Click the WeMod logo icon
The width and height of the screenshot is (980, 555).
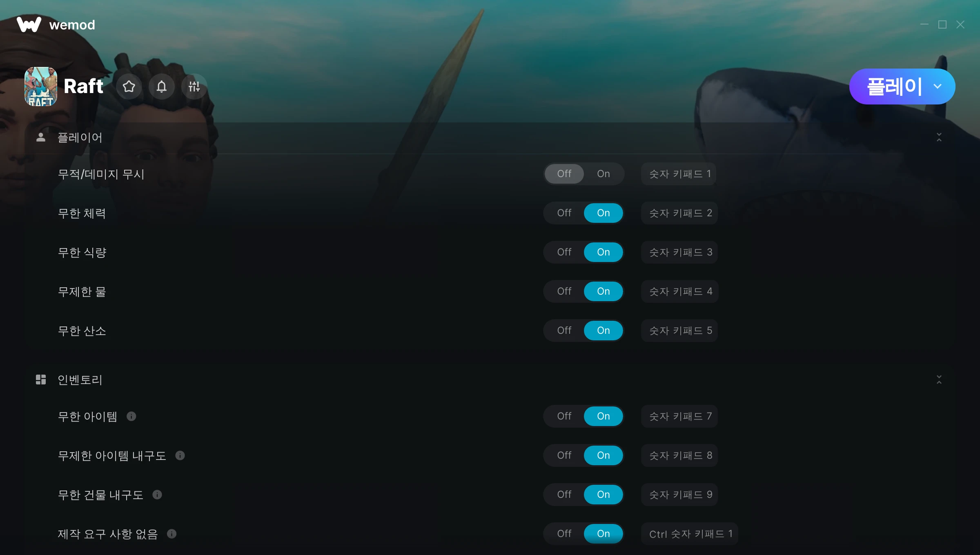pyautogui.click(x=29, y=24)
